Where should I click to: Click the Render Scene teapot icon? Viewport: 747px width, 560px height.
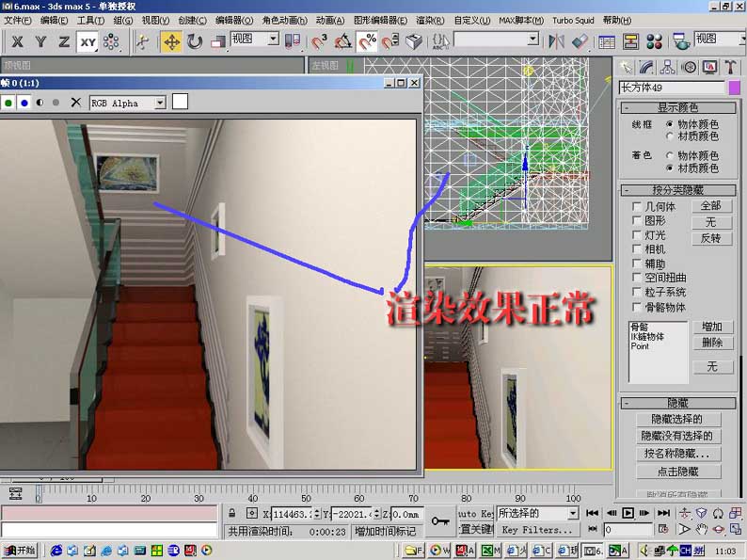[681, 42]
